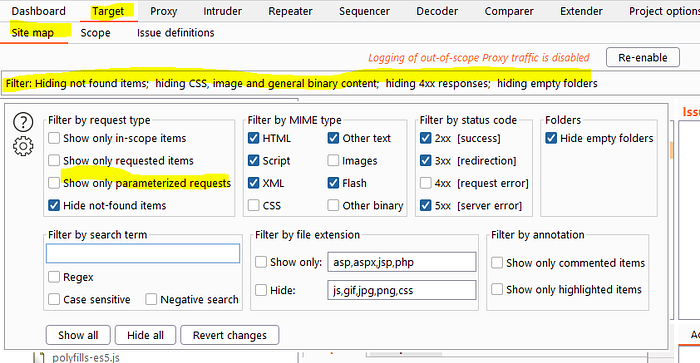Click the Filter summary bar
The image size is (700, 363).
point(350,83)
